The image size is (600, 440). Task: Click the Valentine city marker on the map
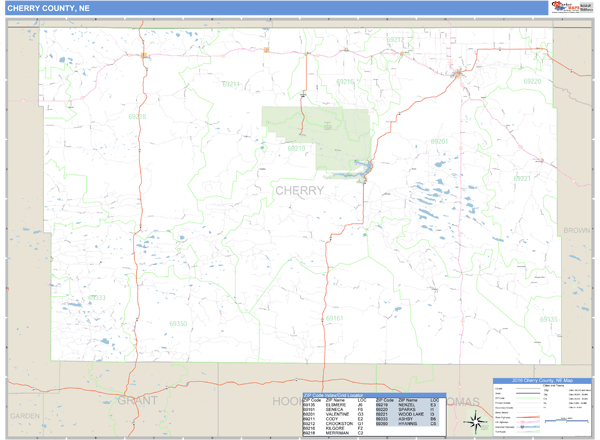[457, 74]
